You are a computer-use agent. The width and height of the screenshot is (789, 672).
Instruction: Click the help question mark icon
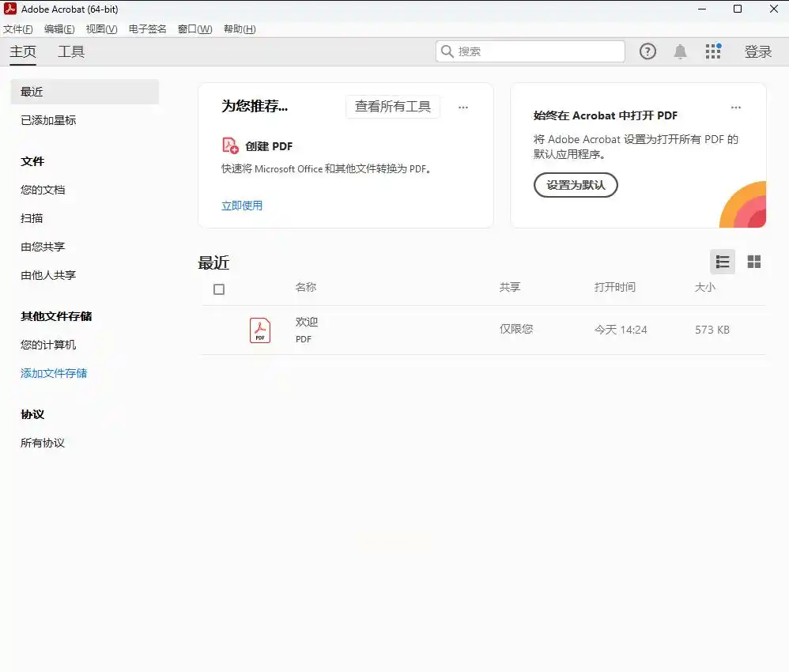tap(647, 51)
